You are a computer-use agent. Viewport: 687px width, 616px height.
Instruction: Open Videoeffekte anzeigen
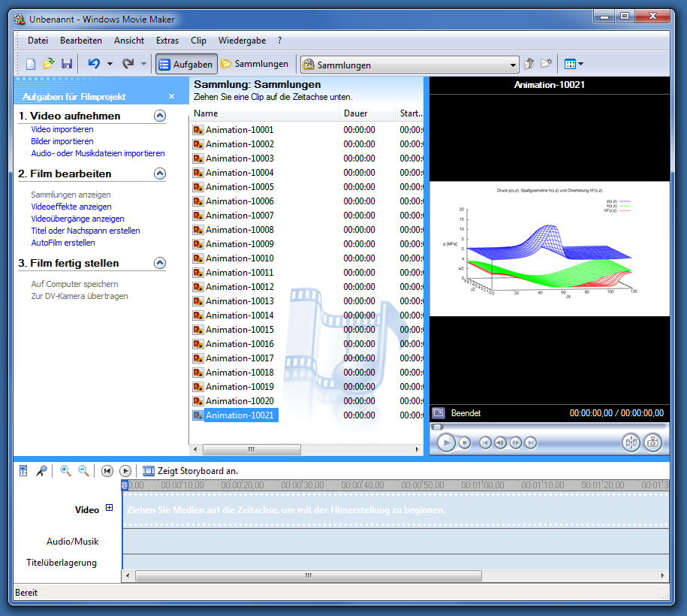point(71,207)
